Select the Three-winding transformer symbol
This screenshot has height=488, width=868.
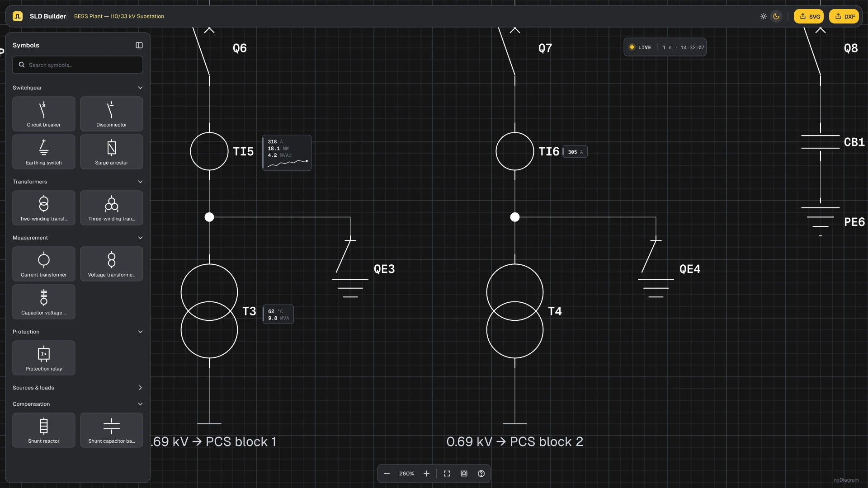tap(112, 208)
